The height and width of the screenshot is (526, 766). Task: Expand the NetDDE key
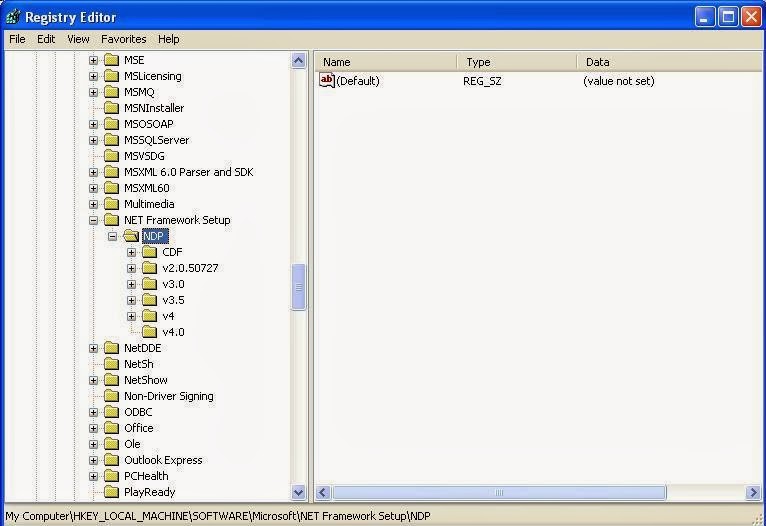(93, 348)
